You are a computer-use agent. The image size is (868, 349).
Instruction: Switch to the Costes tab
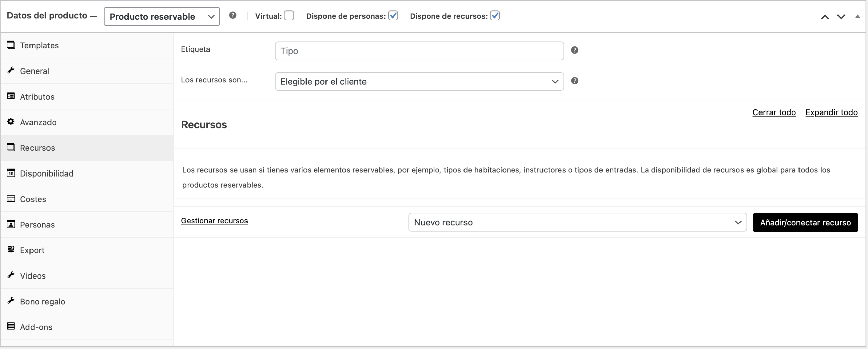coord(33,199)
